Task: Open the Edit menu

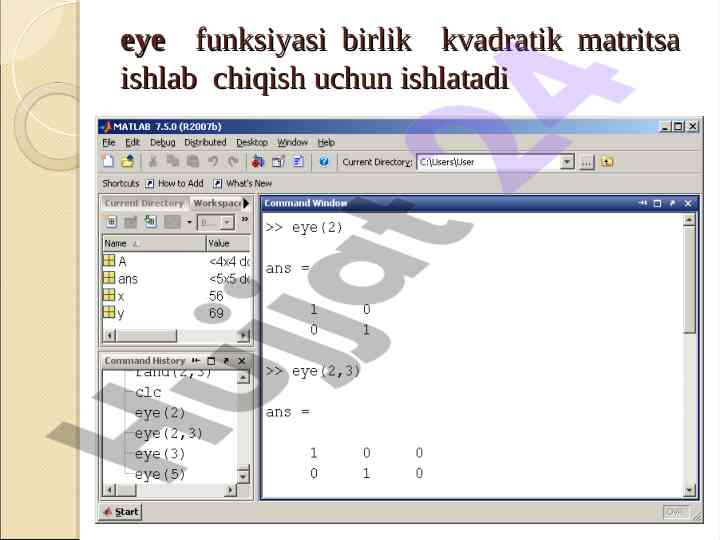Action: coord(132,142)
